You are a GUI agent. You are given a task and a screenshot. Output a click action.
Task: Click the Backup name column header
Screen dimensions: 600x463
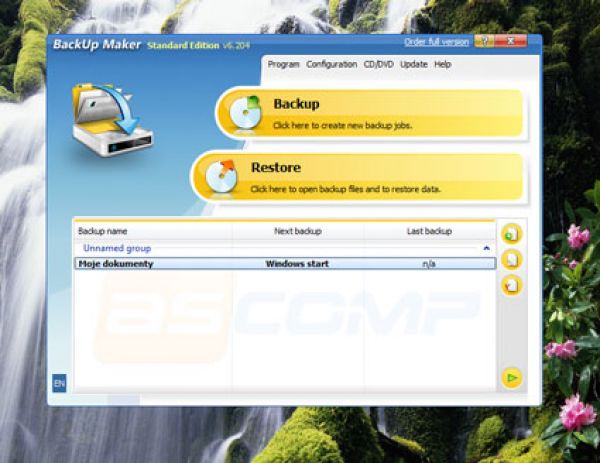point(153,231)
